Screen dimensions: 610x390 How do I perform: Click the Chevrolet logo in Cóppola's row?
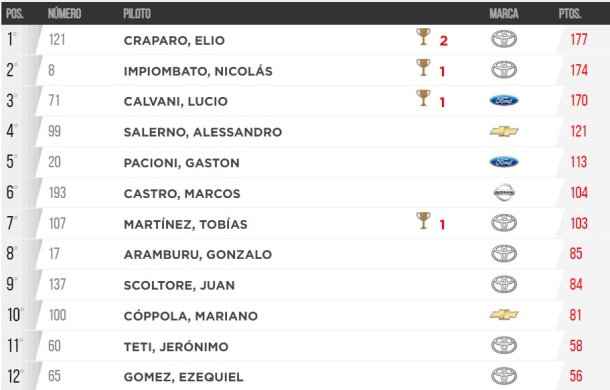tap(504, 315)
